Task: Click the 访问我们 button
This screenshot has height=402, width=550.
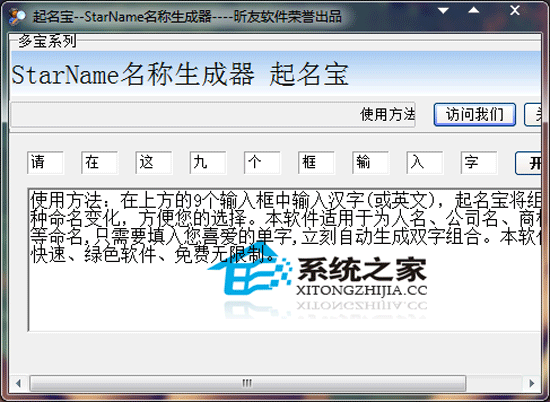Action: tap(475, 114)
